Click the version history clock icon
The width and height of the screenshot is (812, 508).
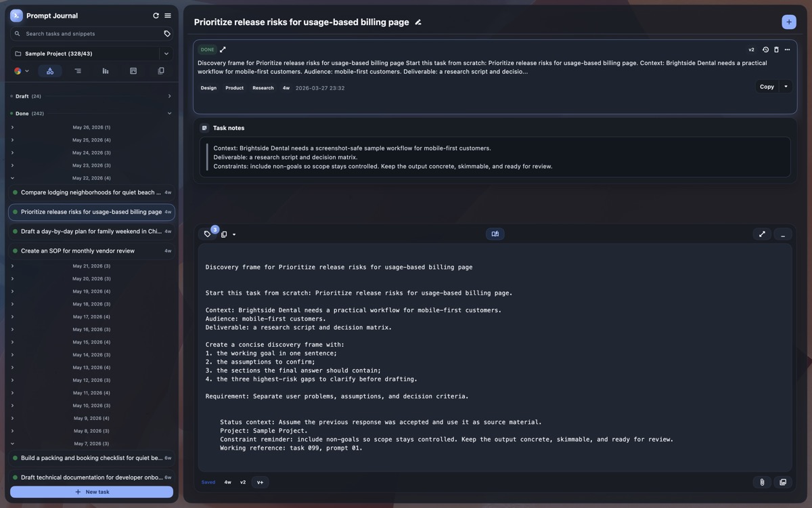click(765, 49)
